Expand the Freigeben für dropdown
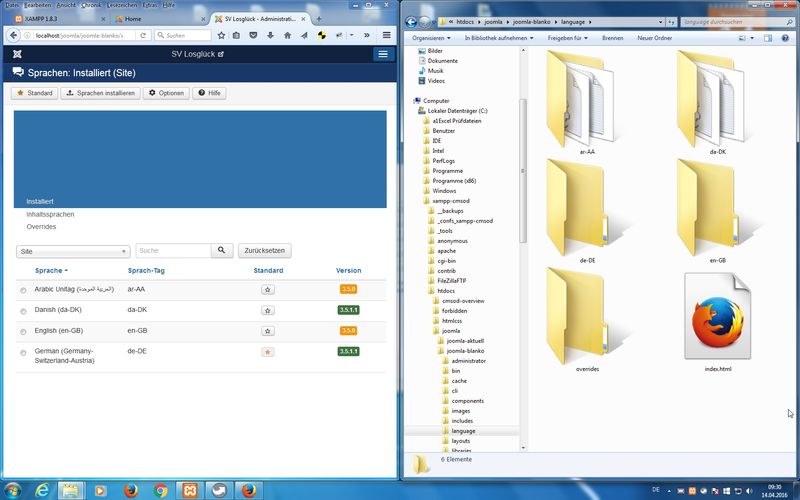800x500 pixels. point(568,38)
